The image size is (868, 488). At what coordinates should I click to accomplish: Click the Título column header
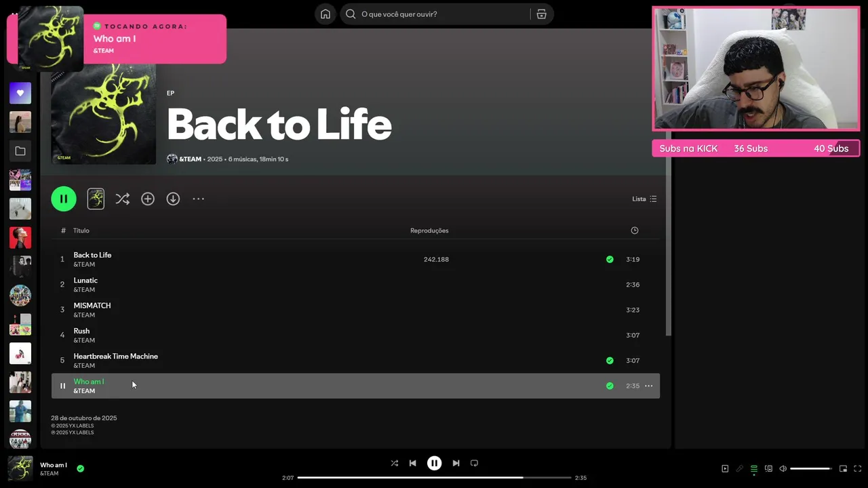(81, 230)
